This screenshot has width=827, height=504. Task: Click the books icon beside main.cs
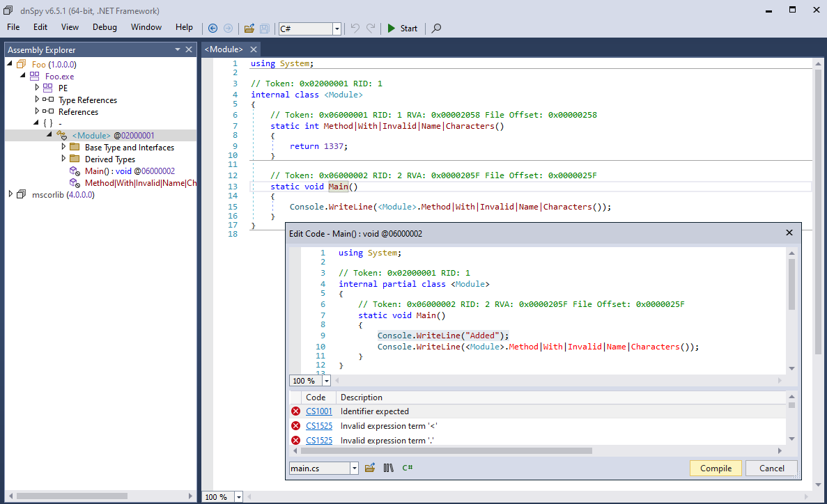coord(389,468)
